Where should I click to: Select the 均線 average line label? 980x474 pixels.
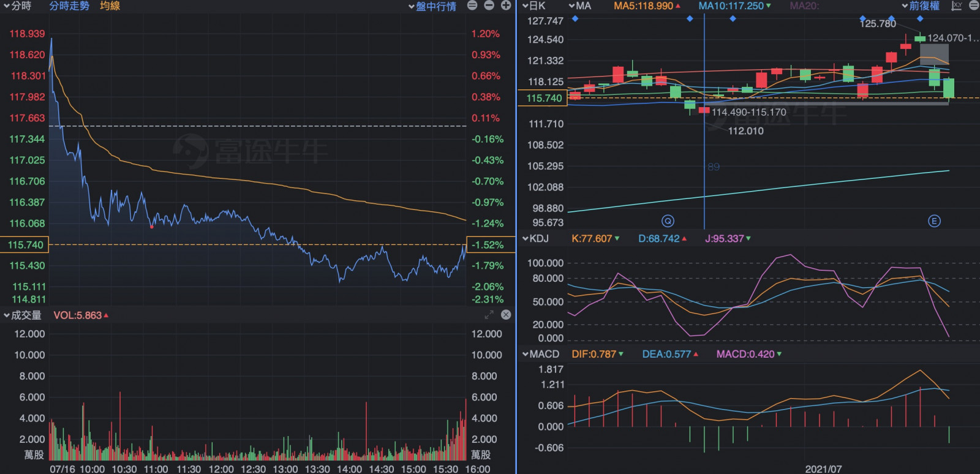click(x=110, y=6)
